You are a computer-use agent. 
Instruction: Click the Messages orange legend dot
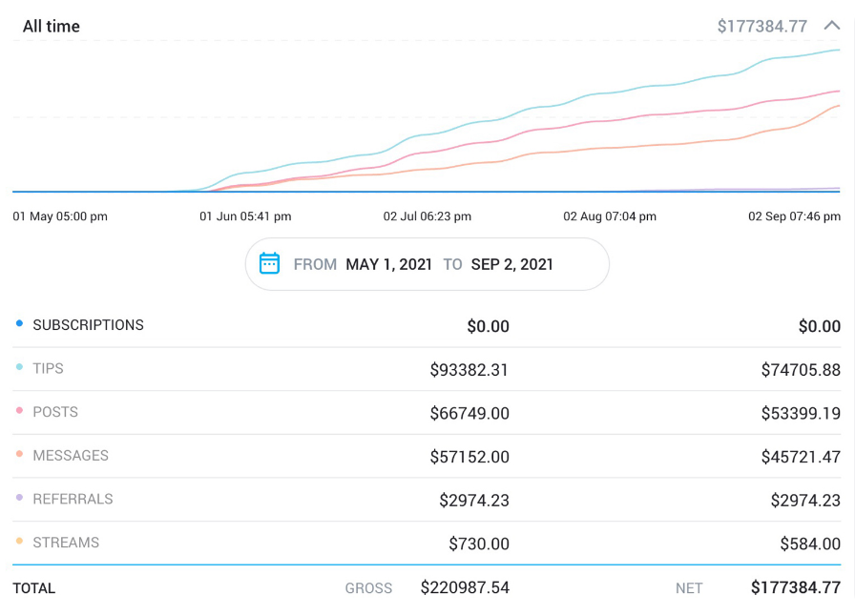pyautogui.click(x=19, y=455)
